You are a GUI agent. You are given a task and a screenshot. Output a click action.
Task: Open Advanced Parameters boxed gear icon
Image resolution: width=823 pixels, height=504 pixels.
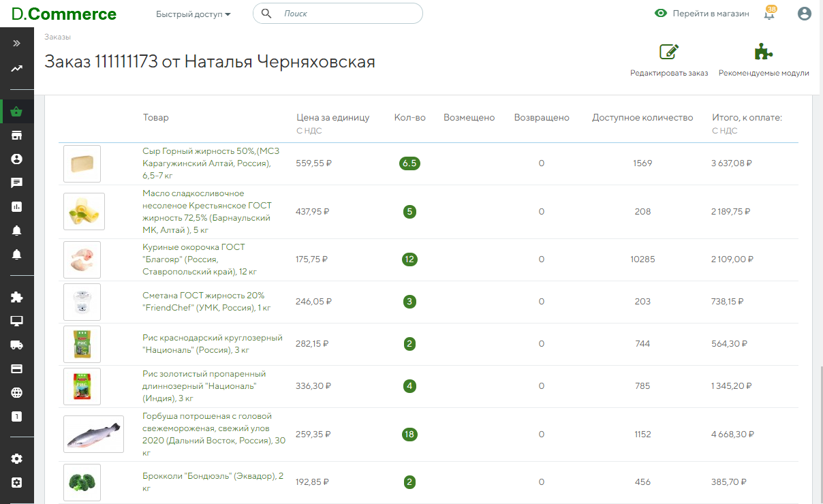[x=17, y=482]
